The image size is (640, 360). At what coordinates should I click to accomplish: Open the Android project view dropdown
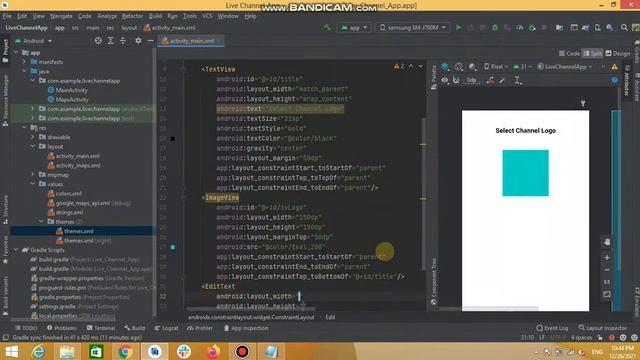33,41
